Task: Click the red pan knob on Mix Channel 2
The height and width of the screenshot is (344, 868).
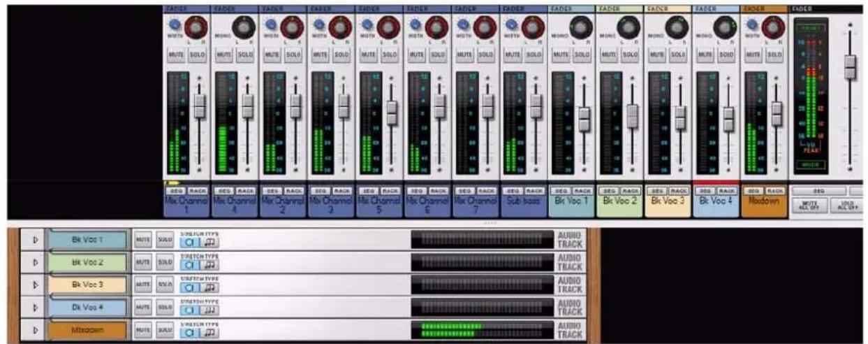Action: pos(292,28)
